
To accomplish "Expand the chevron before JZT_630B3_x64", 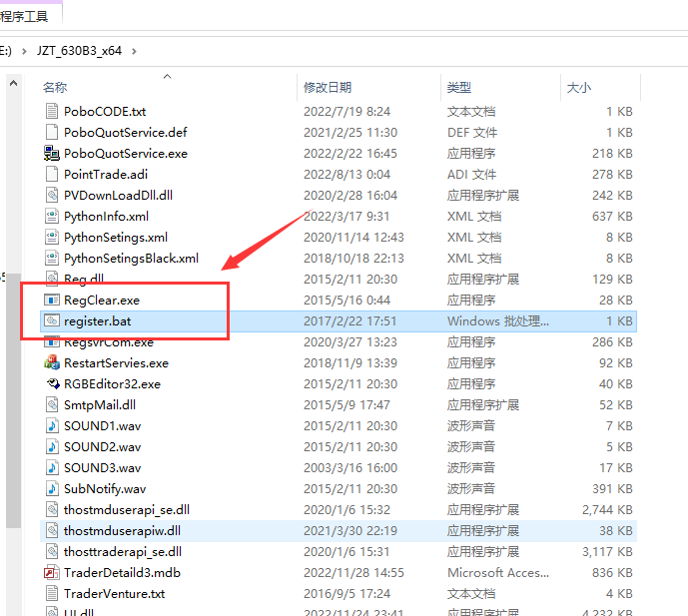I will click(24, 51).
